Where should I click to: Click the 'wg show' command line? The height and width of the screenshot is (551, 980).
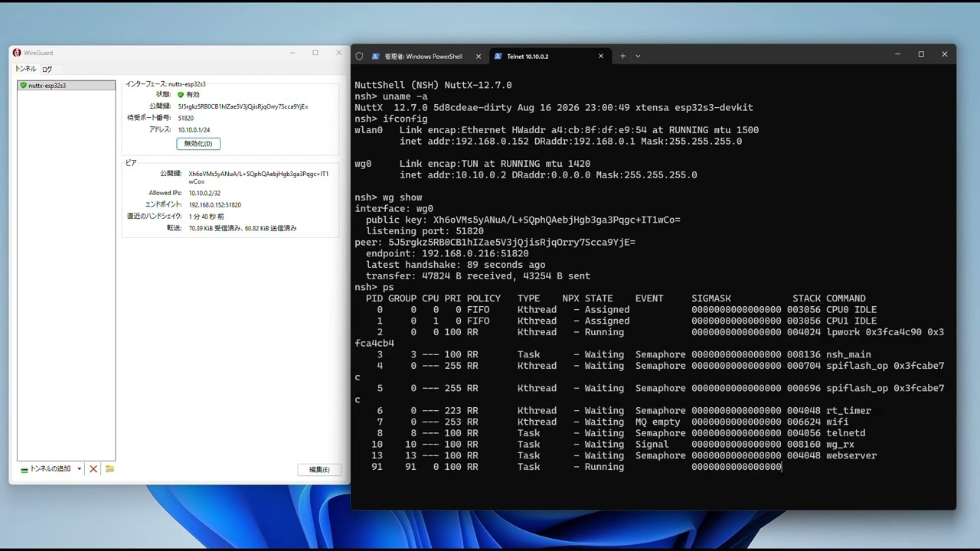[x=388, y=197]
